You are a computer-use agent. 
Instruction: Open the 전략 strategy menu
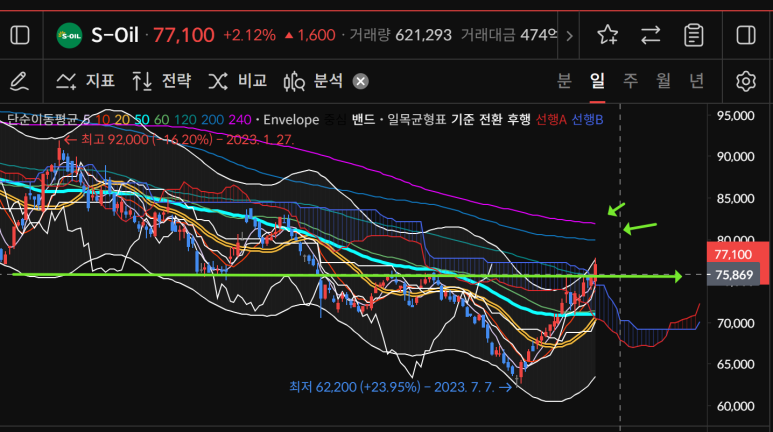click(x=162, y=81)
